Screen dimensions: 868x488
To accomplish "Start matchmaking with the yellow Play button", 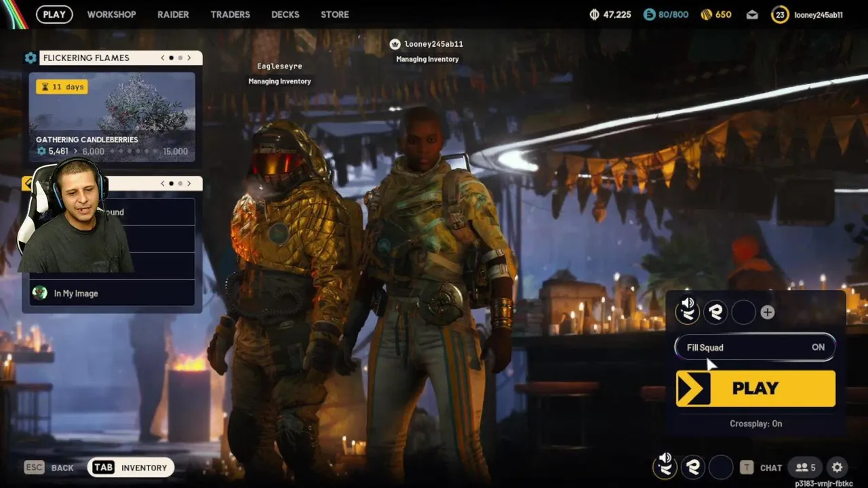I will (755, 388).
